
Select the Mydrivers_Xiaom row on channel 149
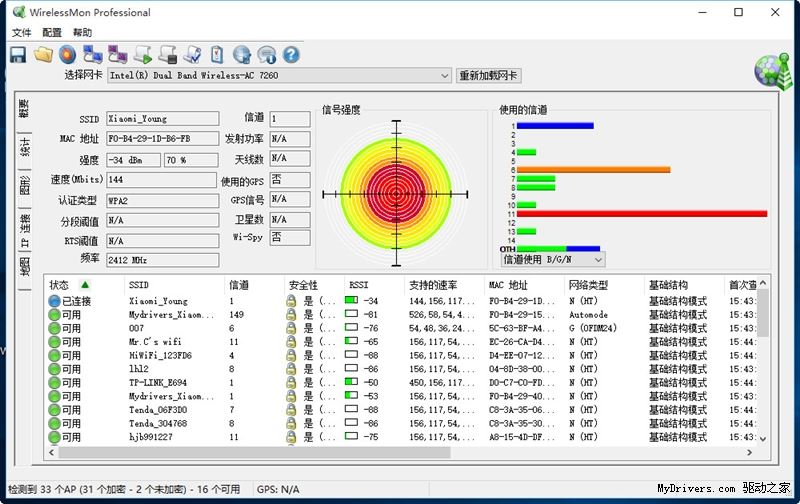pyautogui.click(x=401, y=315)
